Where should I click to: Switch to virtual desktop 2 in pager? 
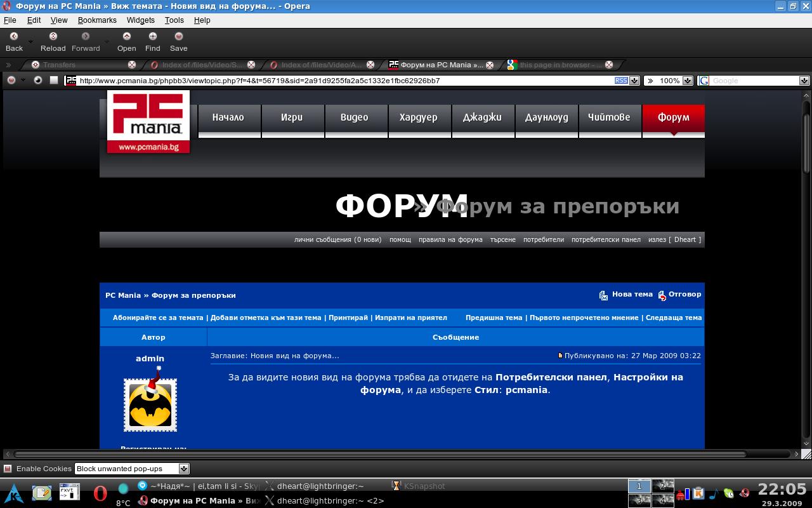663,486
